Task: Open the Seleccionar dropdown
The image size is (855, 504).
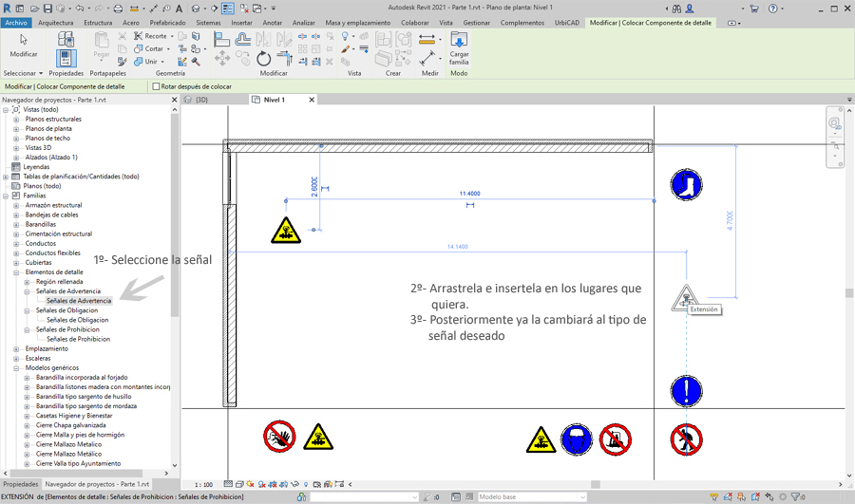Action: (x=24, y=73)
